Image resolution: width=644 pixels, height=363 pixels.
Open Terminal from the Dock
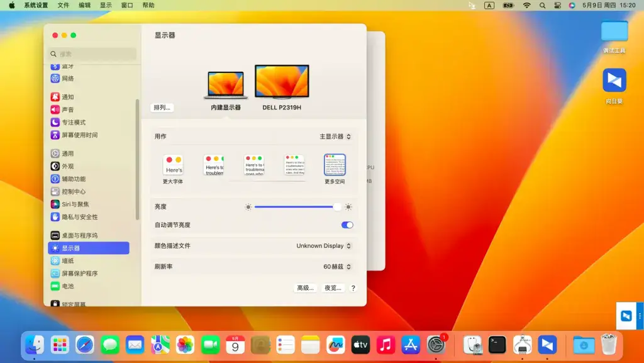click(497, 345)
